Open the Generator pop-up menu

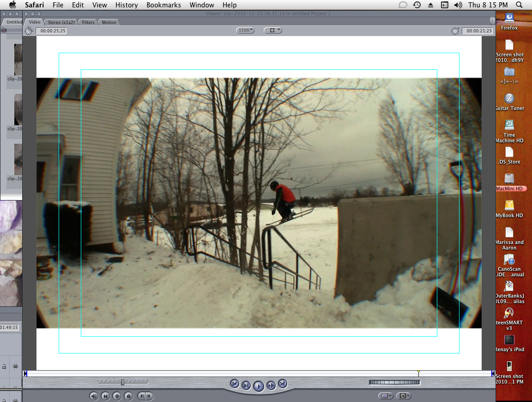click(x=404, y=396)
